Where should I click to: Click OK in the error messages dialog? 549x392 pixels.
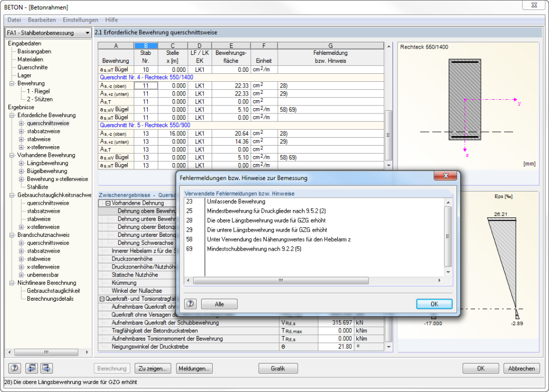pyautogui.click(x=434, y=304)
